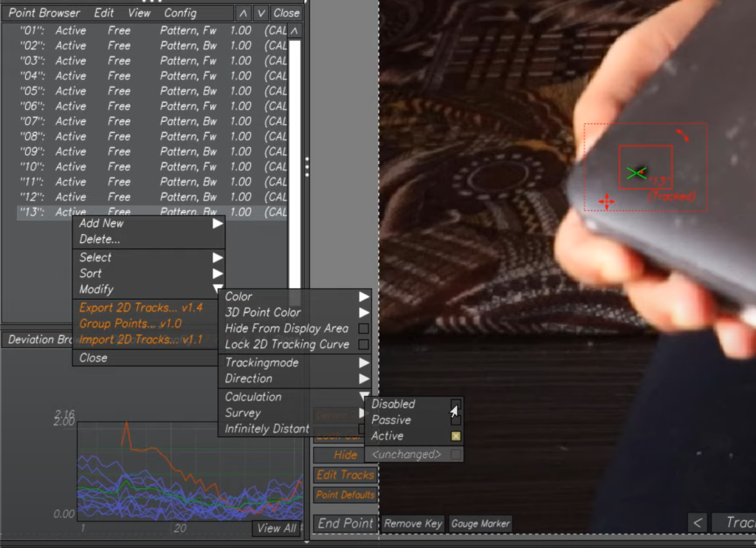The height and width of the screenshot is (548, 756).
Task: Expand the Color submenu
Action: pyautogui.click(x=295, y=297)
